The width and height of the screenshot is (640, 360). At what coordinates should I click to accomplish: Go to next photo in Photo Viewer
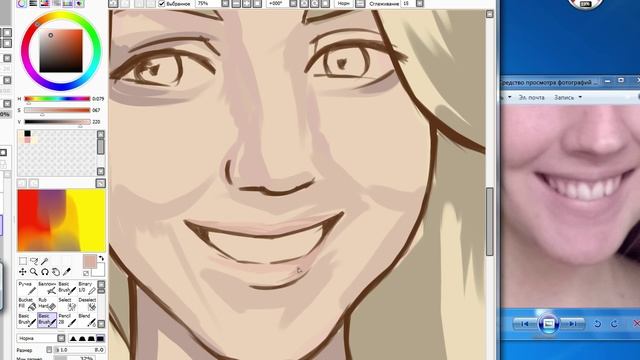coord(573,324)
